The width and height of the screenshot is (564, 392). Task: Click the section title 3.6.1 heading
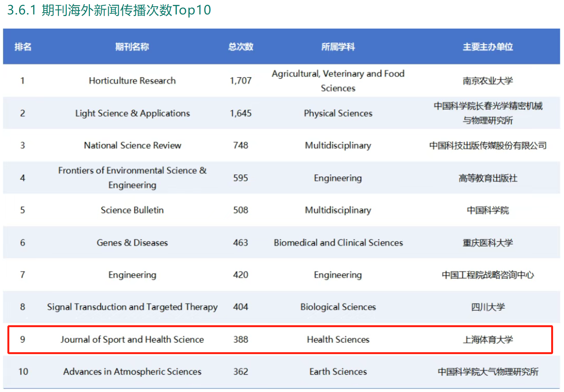point(109,10)
